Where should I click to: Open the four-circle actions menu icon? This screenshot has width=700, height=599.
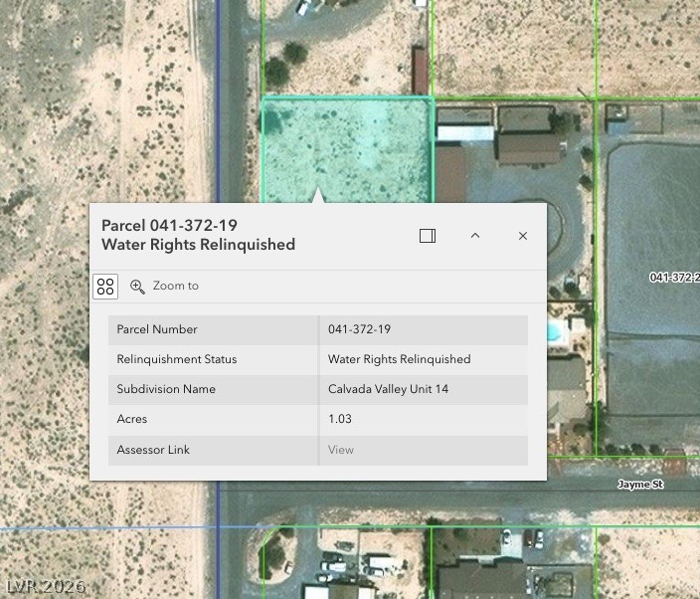pos(105,287)
